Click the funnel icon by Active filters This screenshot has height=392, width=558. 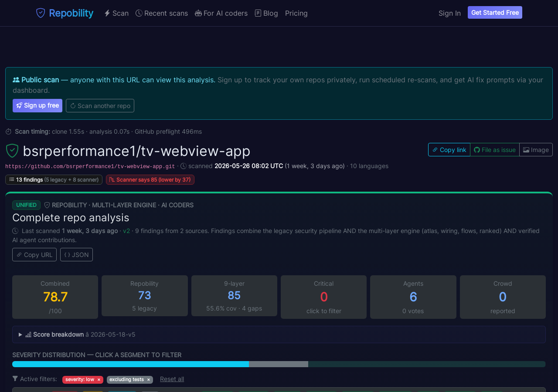[x=15, y=379]
